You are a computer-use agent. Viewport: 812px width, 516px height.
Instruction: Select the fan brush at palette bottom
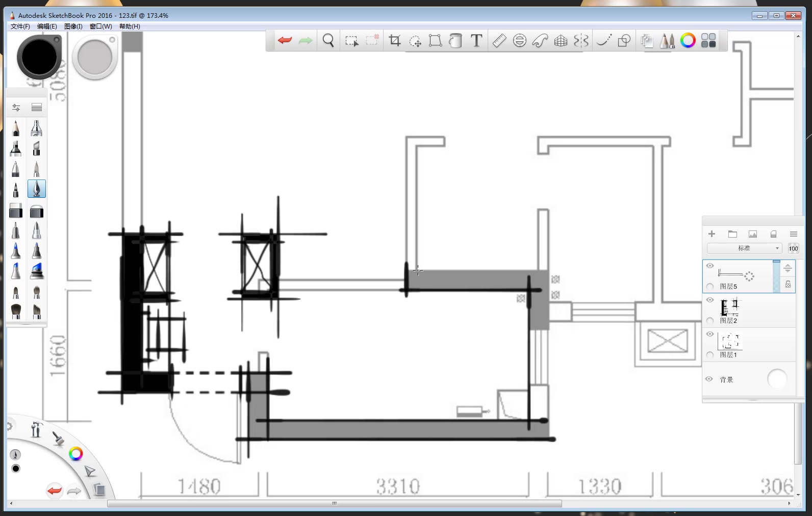point(16,311)
